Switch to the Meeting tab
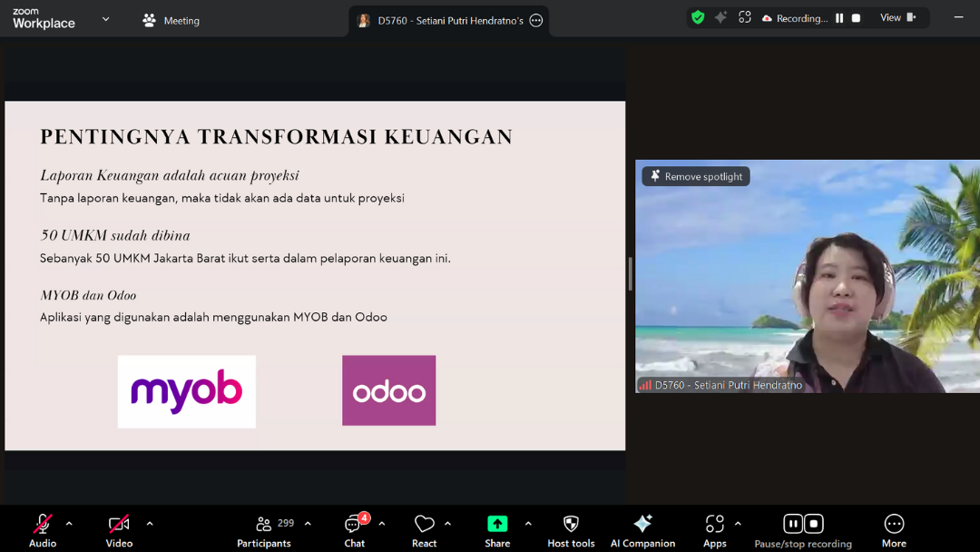980x552 pixels. click(x=171, y=20)
